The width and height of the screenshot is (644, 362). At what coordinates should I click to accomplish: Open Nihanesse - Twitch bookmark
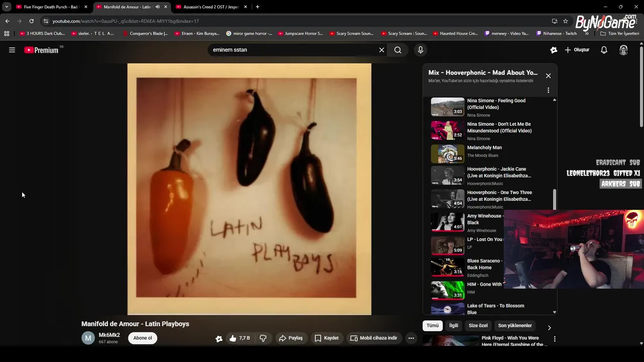pos(556,34)
